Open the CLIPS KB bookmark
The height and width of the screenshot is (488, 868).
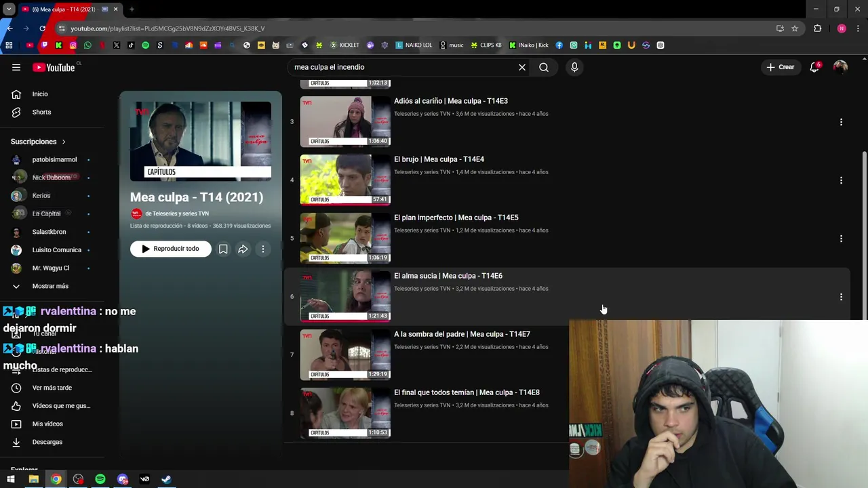tap(486, 45)
